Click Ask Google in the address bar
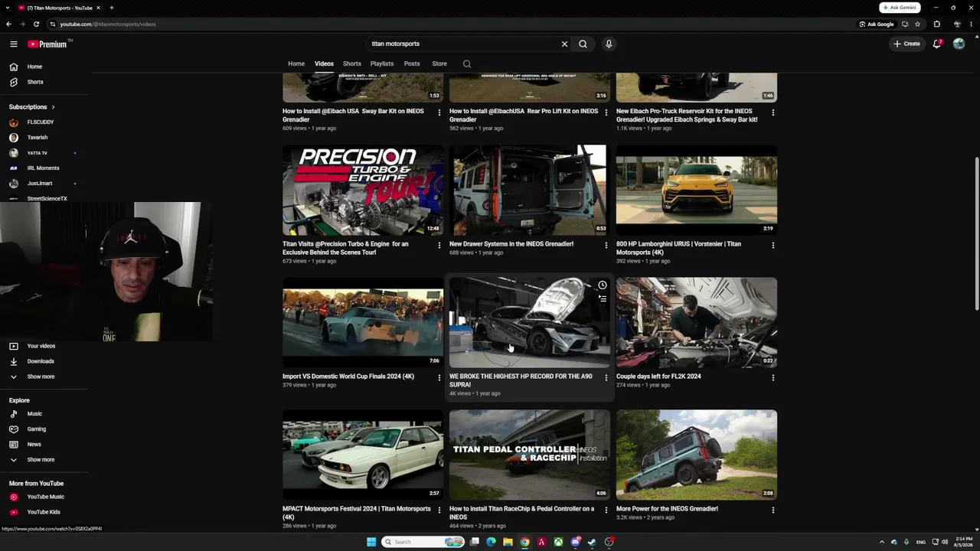The image size is (980, 551). [877, 24]
